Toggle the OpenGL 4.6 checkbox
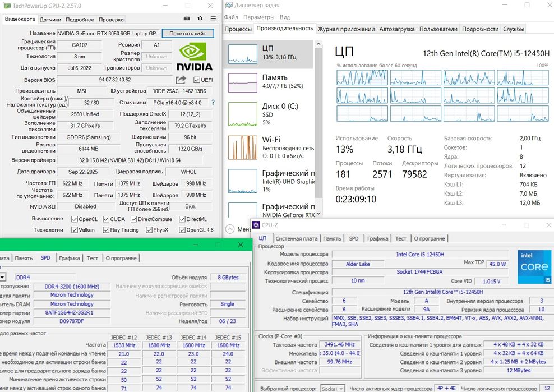The image size is (554, 392). click(x=182, y=230)
